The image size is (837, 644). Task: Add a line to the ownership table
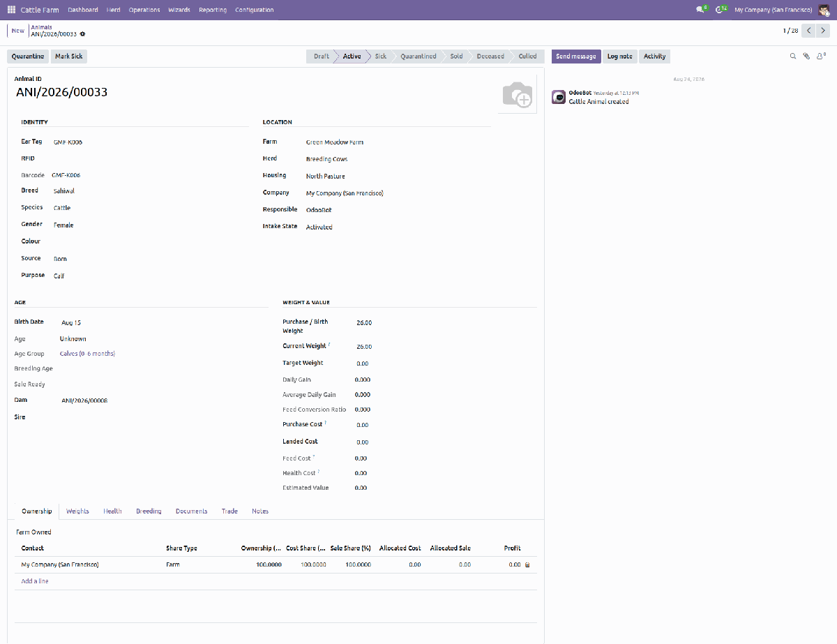35,581
